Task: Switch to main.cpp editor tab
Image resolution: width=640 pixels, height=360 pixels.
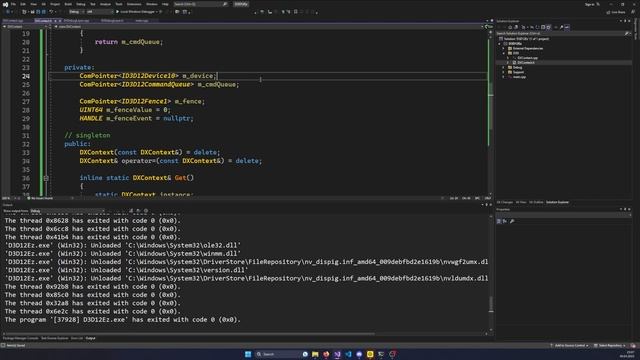Action: (x=142, y=20)
